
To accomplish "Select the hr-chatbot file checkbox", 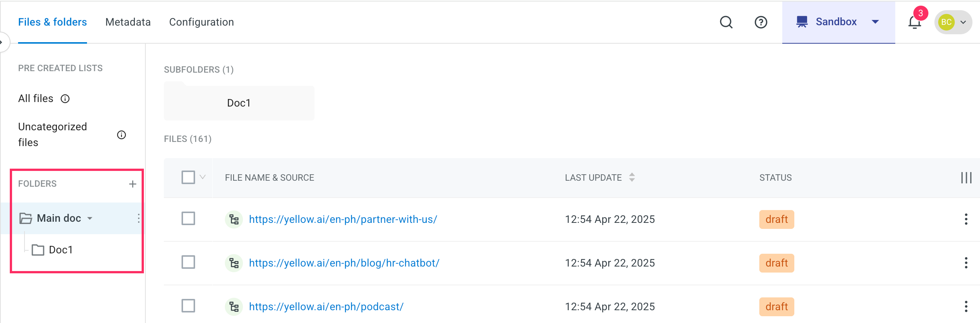I will coord(188,262).
